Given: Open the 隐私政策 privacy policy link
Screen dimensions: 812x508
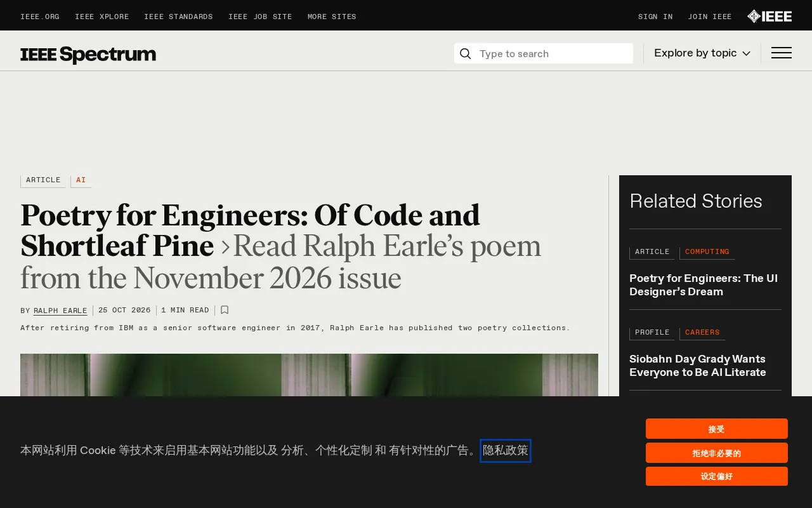Looking at the screenshot, I should [x=506, y=451].
